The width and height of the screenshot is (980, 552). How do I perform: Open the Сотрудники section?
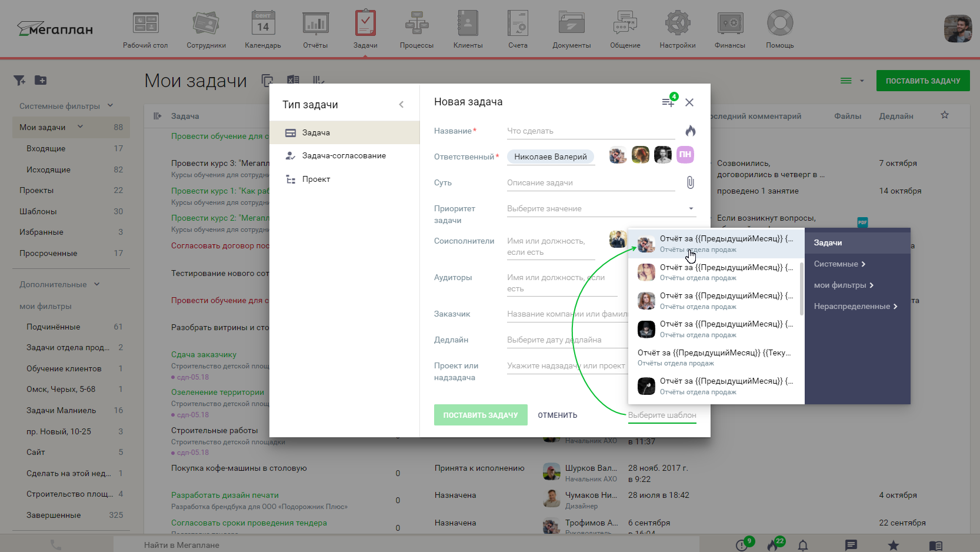pyautogui.click(x=206, y=29)
